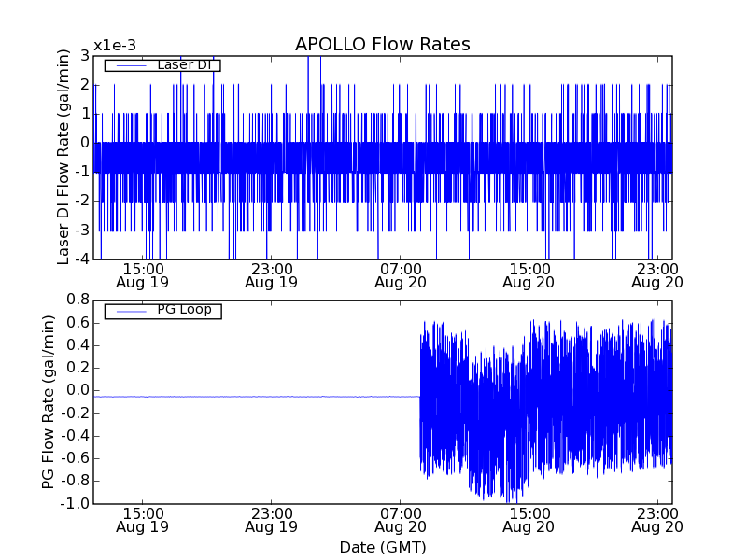
Task: Click the "PG Flow Rate (gal/min)" y-axis label
Action: [49, 401]
